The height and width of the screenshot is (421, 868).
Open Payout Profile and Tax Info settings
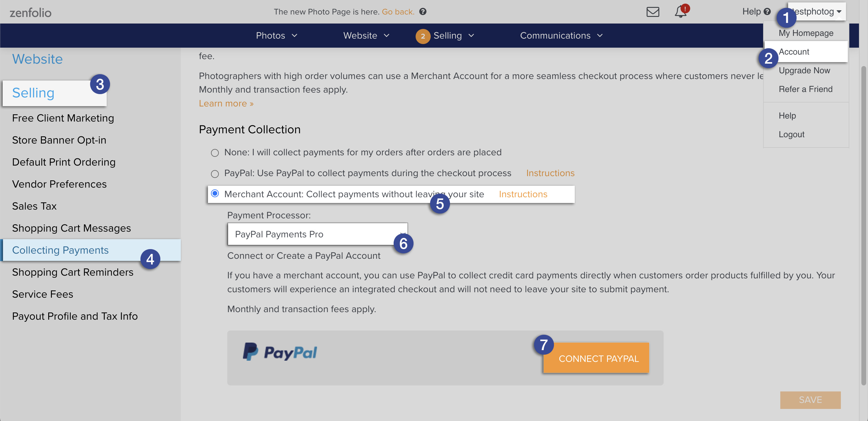tap(75, 316)
